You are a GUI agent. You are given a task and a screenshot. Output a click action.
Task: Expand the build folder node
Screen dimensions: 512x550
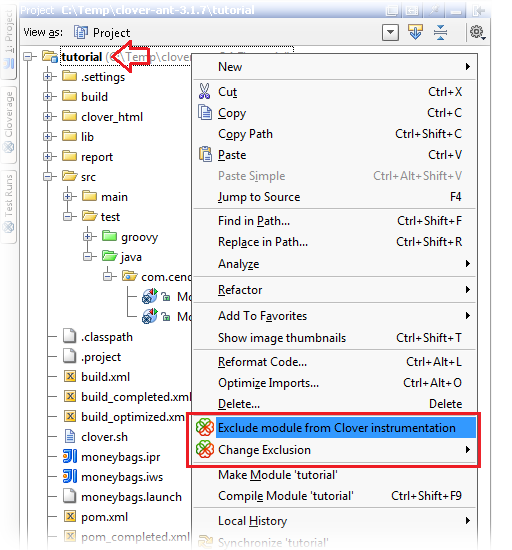click(48, 96)
